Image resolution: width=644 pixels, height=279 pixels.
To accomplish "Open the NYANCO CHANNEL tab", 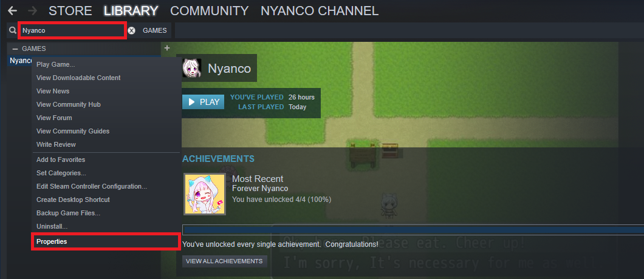I will pos(320,11).
